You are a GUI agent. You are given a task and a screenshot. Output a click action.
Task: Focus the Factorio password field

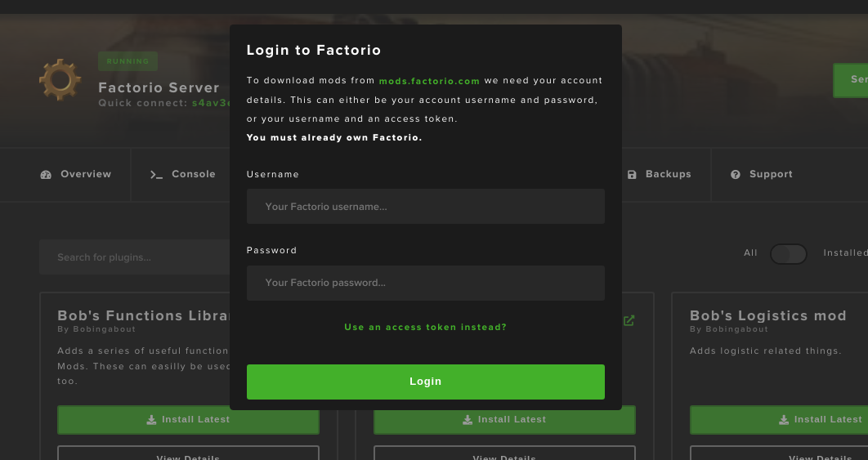coord(425,283)
